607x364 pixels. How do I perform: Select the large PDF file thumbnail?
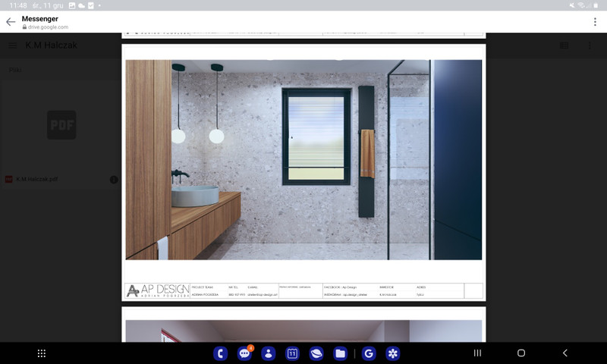(61, 125)
